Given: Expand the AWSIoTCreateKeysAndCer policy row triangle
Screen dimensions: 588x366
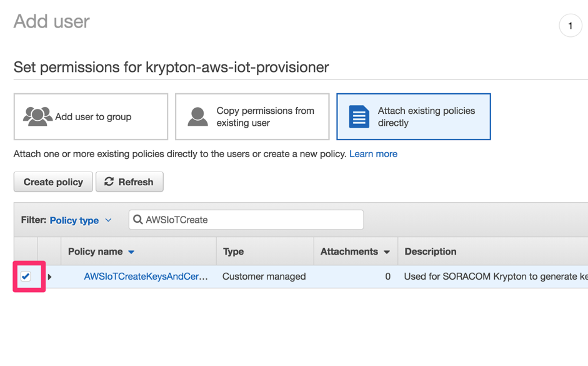Looking at the screenshot, I should [49, 277].
